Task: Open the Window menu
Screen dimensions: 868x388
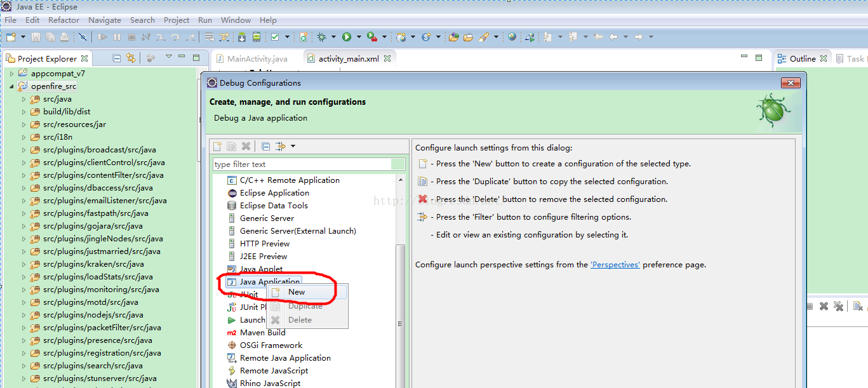Action: [x=236, y=20]
